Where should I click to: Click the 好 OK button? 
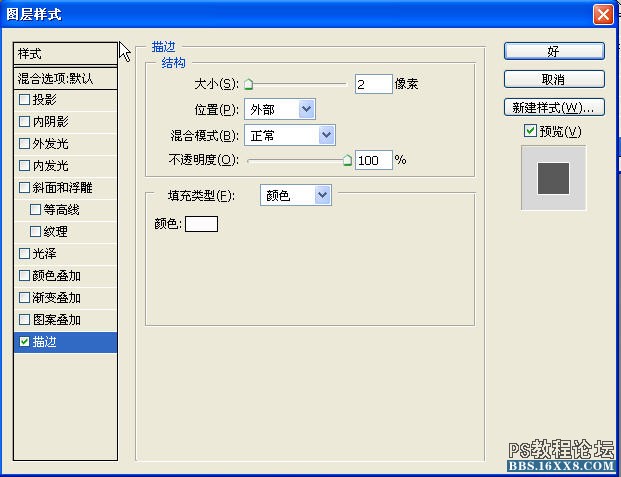pyautogui.click(x=554, y=52)
